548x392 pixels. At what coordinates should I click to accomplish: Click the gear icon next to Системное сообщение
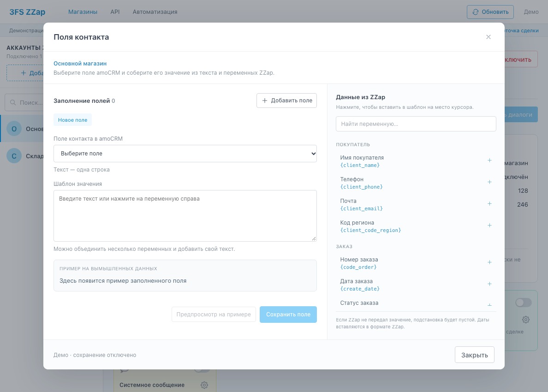(204, 385)
